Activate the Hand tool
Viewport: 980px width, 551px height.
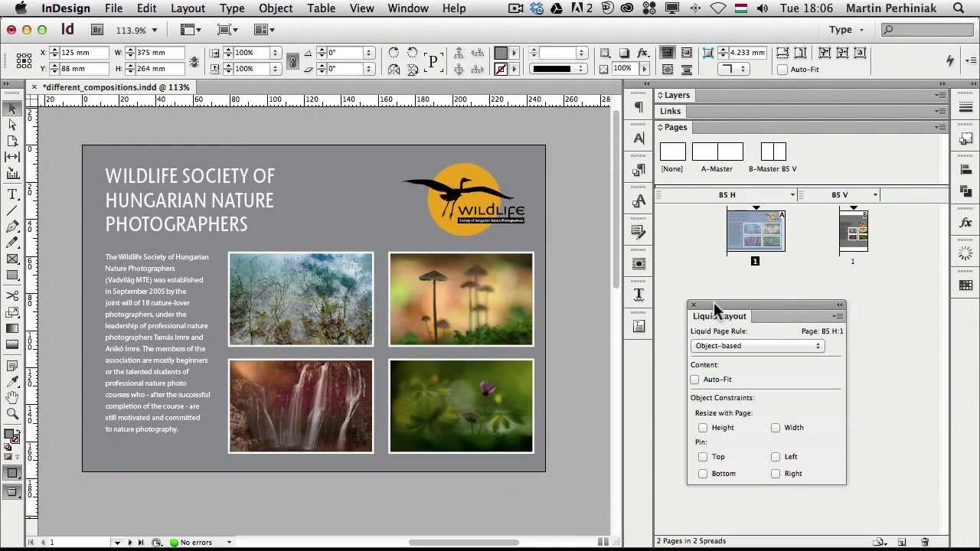(x=12, y=397)
